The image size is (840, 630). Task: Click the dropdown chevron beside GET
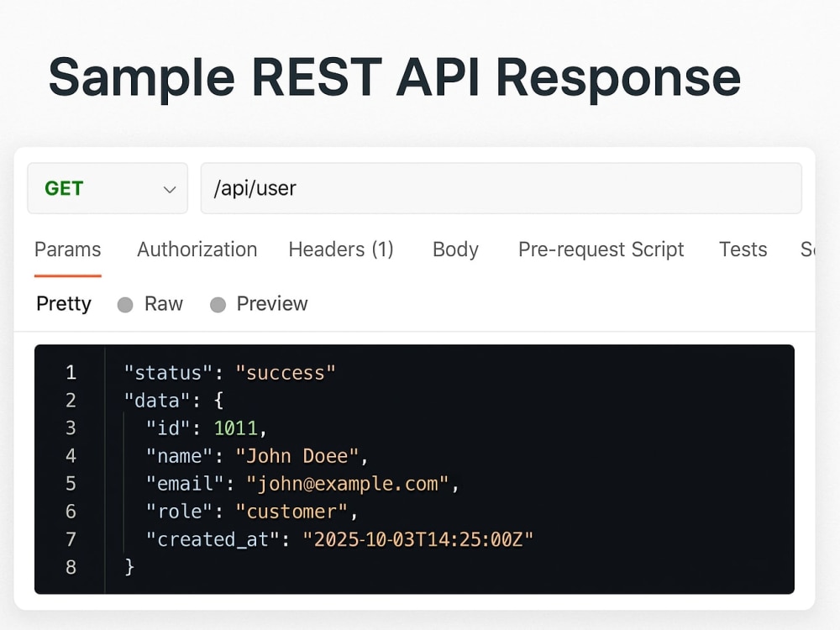[x=170, y=190]
